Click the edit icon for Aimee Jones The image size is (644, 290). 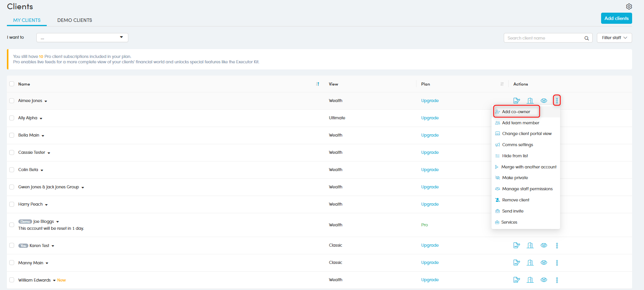516,101
